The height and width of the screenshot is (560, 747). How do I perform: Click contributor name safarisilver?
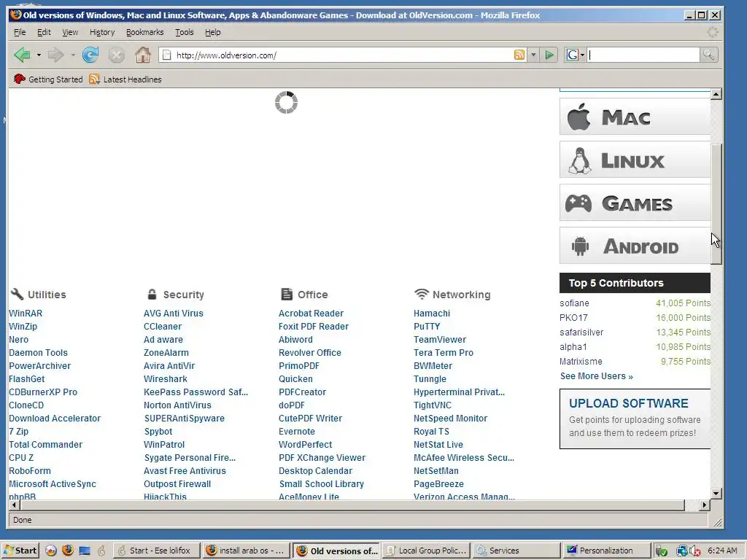coord(581,332)
